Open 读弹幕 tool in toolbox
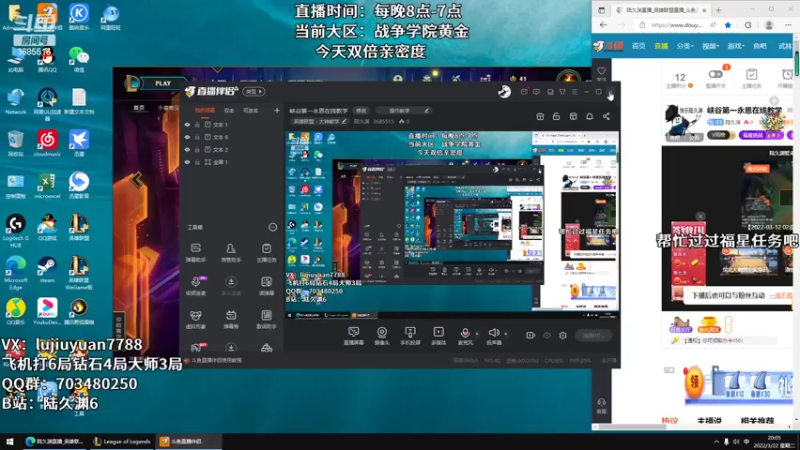Image resolution: width=800 pixels, height=450 pixels. 266,286
